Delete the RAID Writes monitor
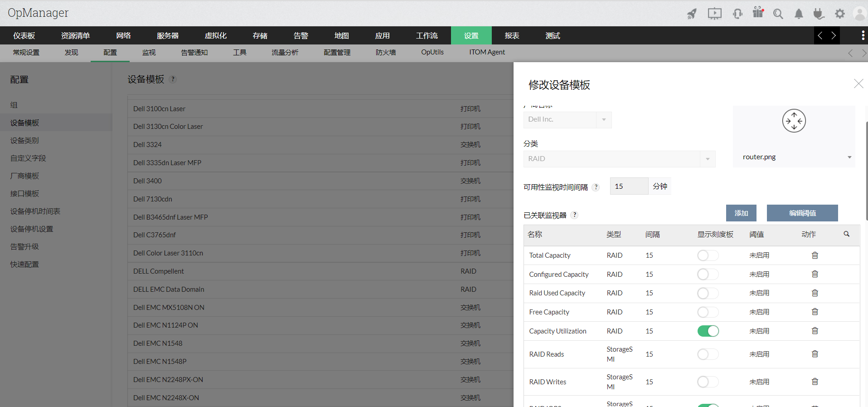 pos(815,382)
